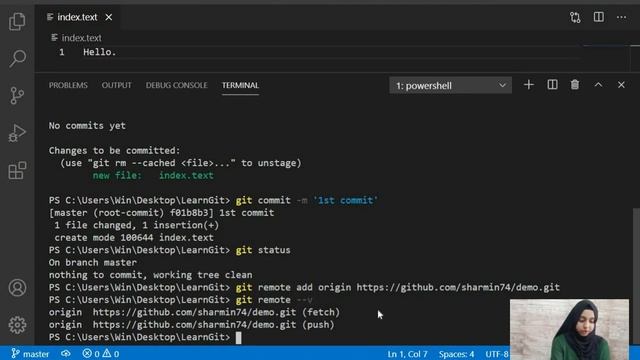Click the github URL in remote add command

point(458,287)
